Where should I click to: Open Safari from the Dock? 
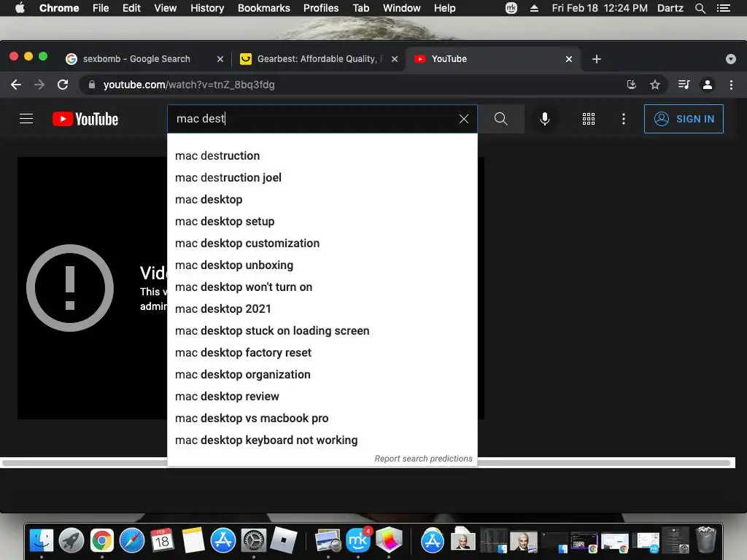132,540
